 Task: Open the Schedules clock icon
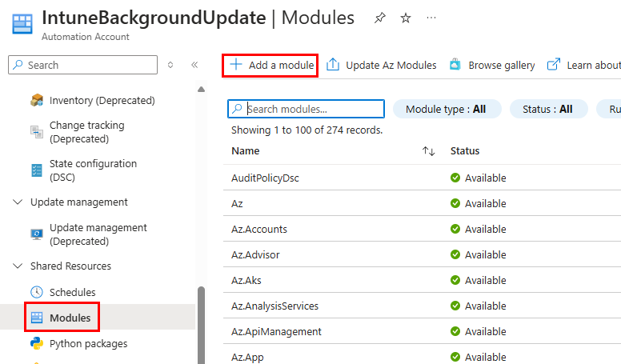[37, 292]
